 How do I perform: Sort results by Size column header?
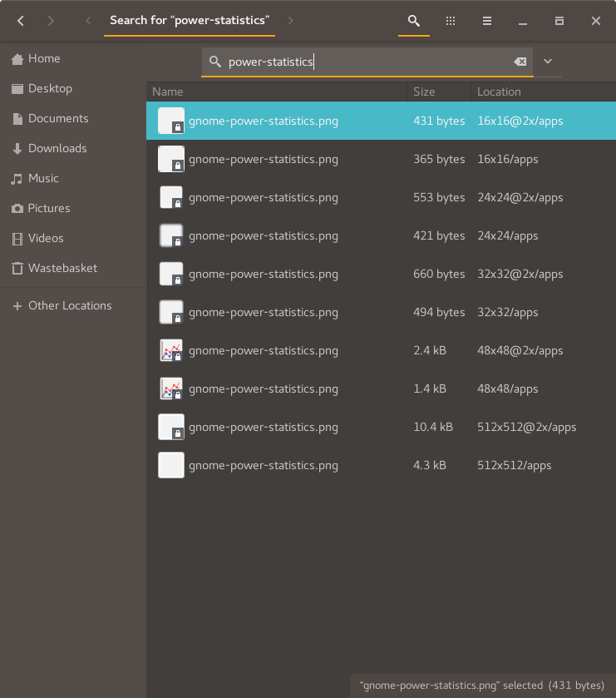pyautogui.click(x=439, y=92)
